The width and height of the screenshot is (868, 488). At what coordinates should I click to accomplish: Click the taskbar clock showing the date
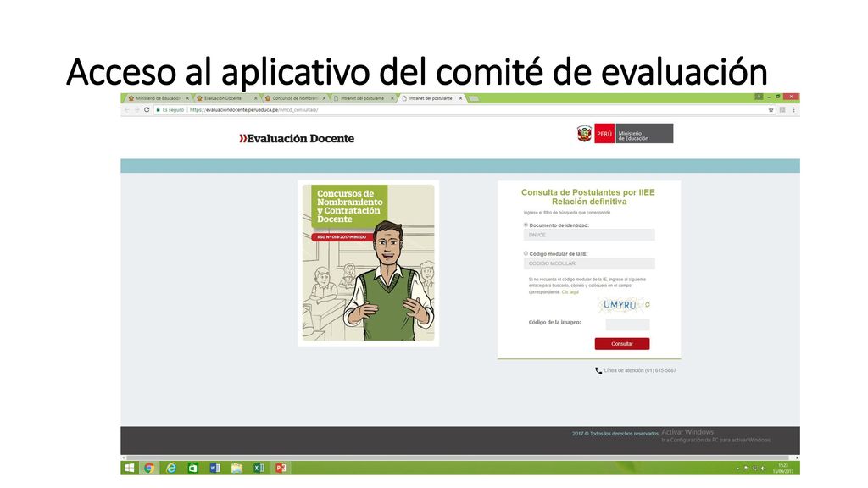coord(782,468)
